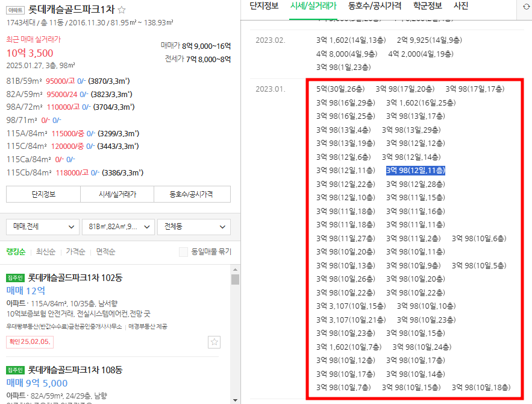The height and width of the screenshot is (404, 532).
Task: Toggle 동일매물 묶기 checkbox
Action: (183, 252)
